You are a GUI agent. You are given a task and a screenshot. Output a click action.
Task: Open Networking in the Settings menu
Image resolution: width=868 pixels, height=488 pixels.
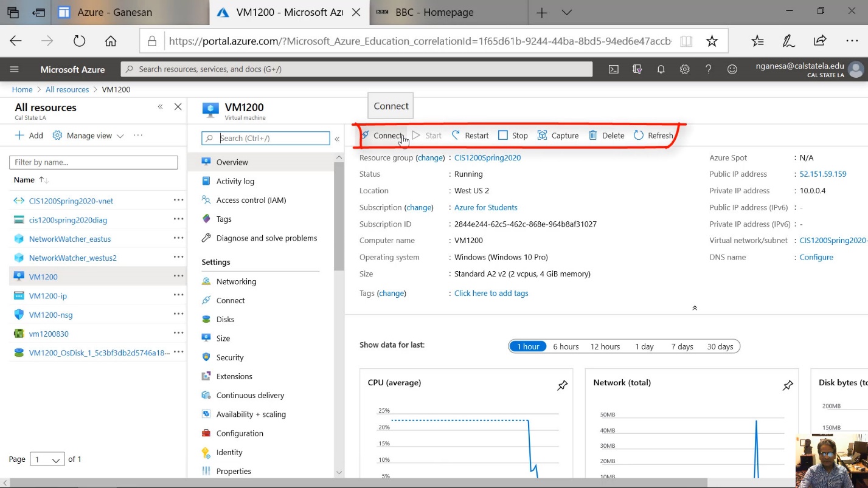click(x=236, y=281)
